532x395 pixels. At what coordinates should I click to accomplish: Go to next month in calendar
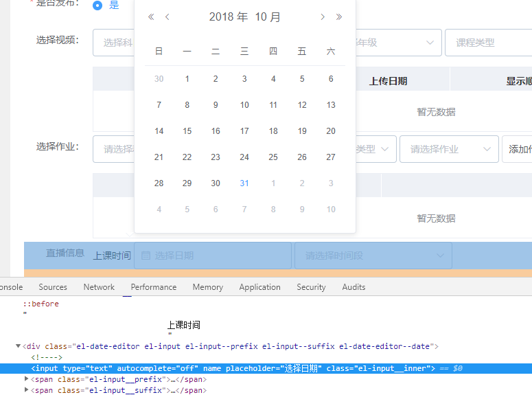point(323,16)
